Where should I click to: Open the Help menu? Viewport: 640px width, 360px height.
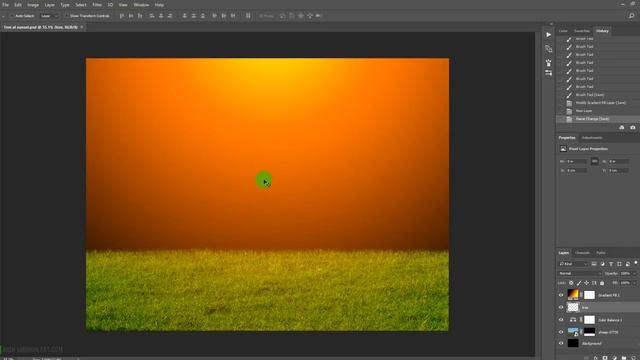(159, 5)
